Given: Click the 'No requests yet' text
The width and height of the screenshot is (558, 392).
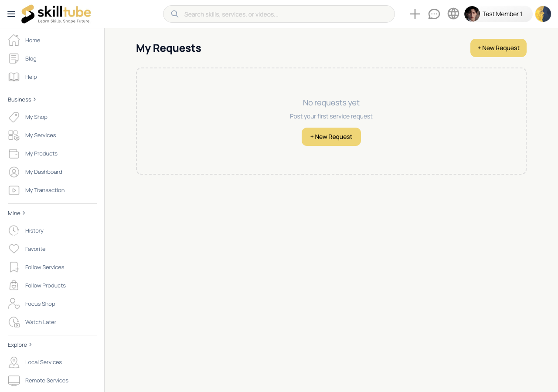Looking at the screenshot, I should [x=331, y=103].
